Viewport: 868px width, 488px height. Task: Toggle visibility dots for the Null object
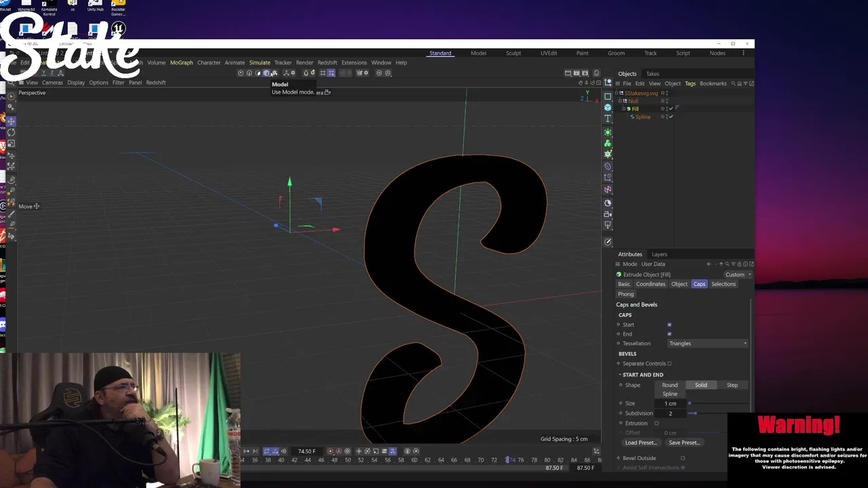(x=667, y=101)
